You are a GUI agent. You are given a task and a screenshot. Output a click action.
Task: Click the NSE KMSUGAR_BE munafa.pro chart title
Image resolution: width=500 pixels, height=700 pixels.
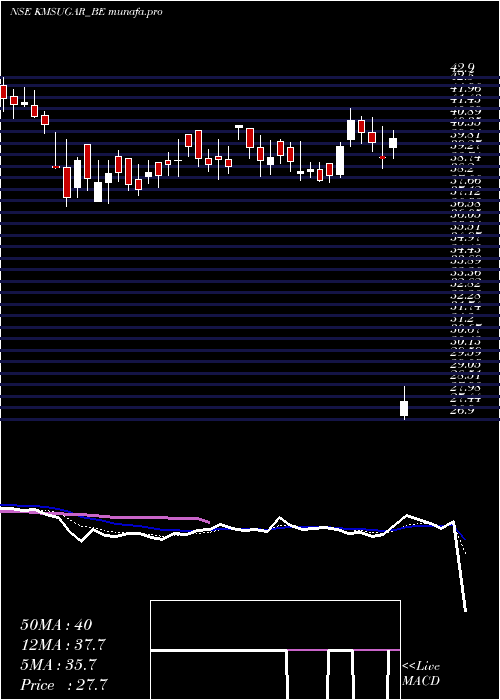click(86, 12)
